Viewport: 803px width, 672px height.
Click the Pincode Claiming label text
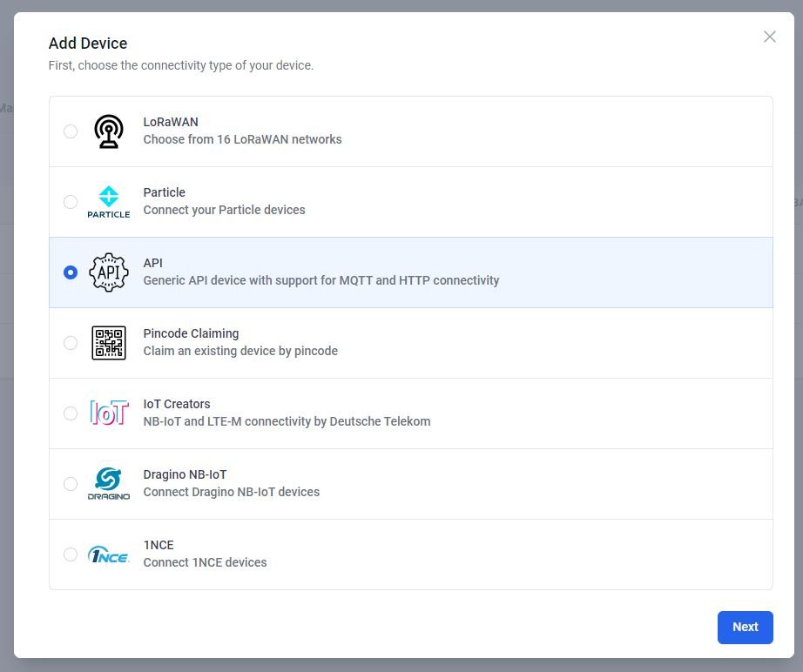pos(191,333)
